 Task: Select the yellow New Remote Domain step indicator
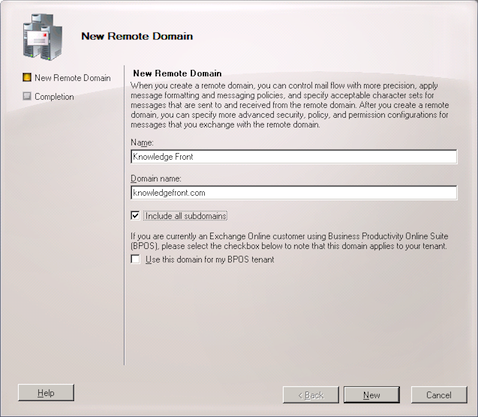(27, 77)
